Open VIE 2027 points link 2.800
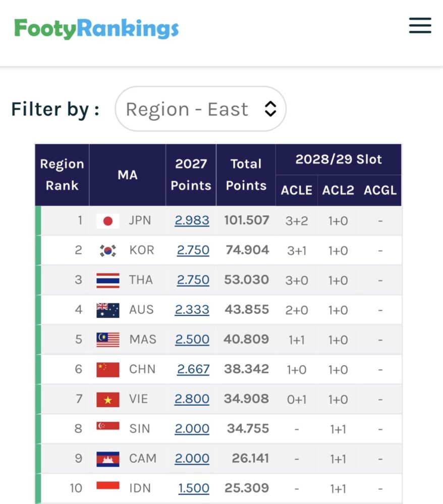Viewport: 443px width, 504px height. 192,399
